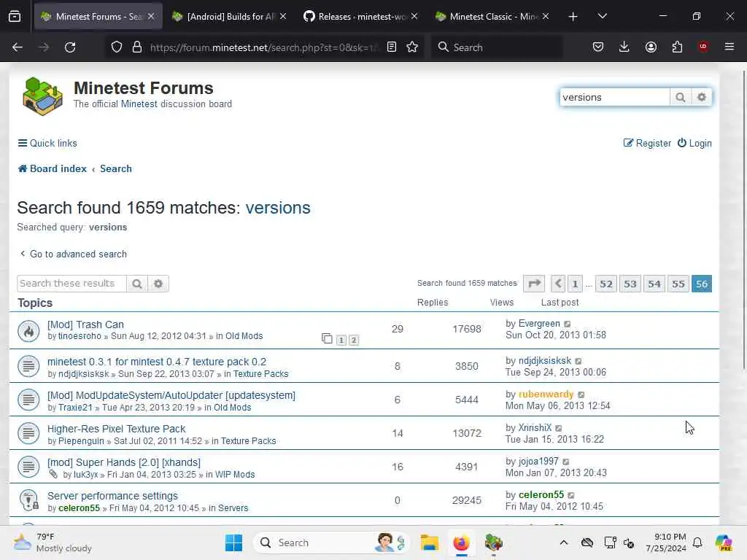Open notifications bell in system tray
Viewport: 747px width, 560px height.
point(697,542)
